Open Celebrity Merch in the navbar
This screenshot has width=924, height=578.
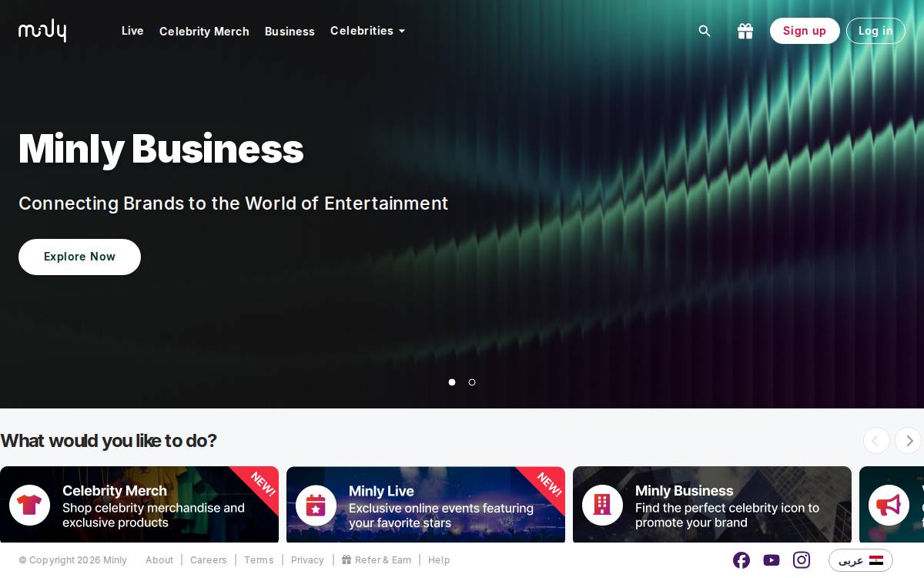pyautogui.click(x=204, y=32)
